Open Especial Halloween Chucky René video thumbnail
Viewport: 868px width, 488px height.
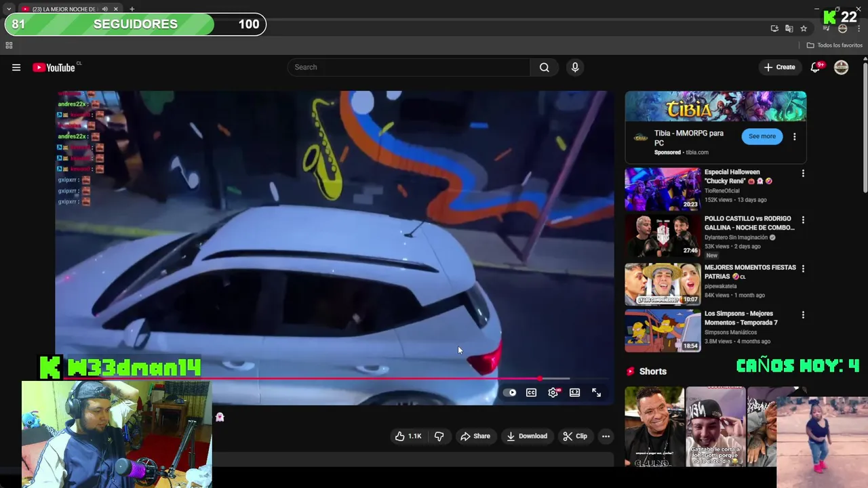663,189
